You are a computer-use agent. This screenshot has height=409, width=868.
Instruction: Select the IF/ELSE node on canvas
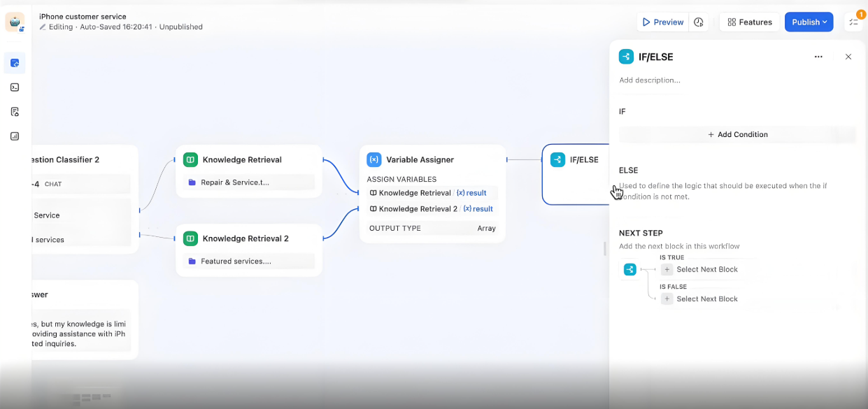click(576, 174)
